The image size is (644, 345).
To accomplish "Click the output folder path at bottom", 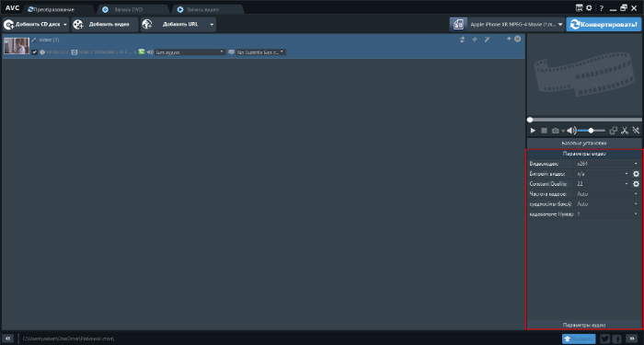I will (x=69, y=339).
